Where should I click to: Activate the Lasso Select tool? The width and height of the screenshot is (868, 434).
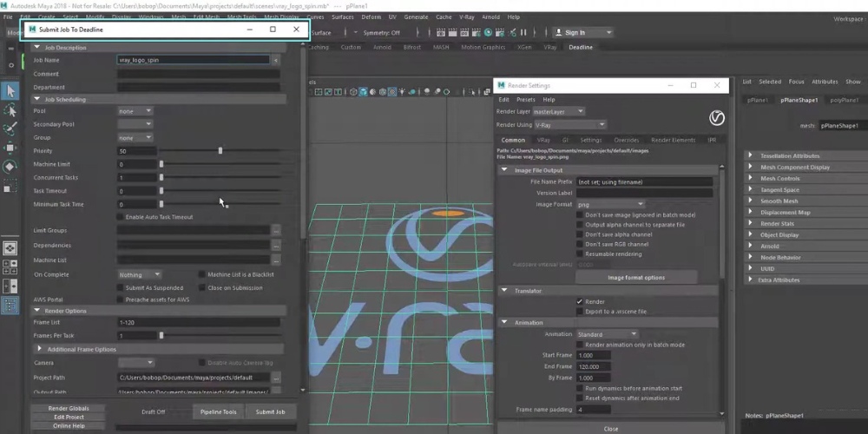point(10,110)
